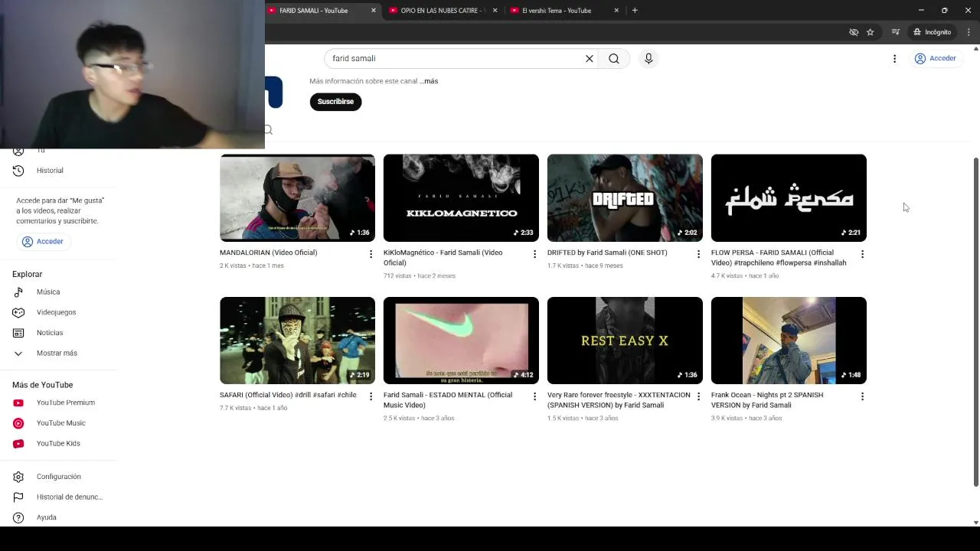Clear the search box with the X icon
The width and height of the screenshot is (980, 551).
pyautogui.click(x=590, y=58)
